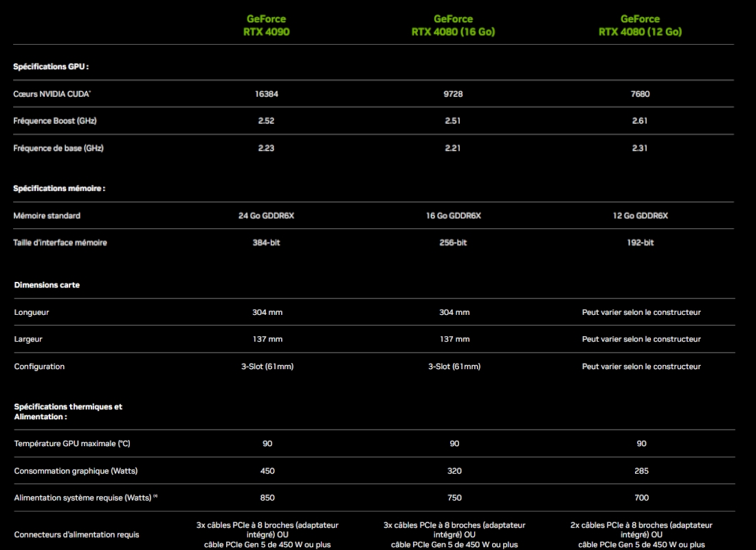
Task: Select the RTX 4080 16 Go 137 mm width
Action: coord(454,339)
